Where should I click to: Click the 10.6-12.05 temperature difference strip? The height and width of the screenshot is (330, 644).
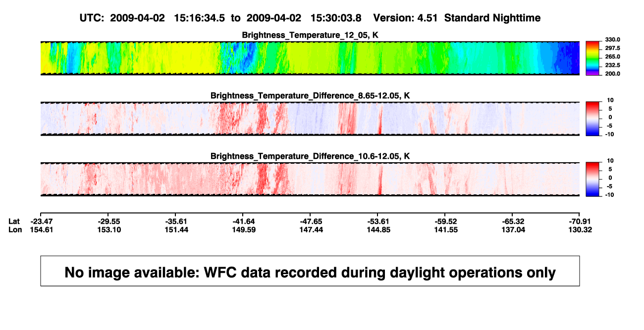pyautogui.click(x=310, y=179)
